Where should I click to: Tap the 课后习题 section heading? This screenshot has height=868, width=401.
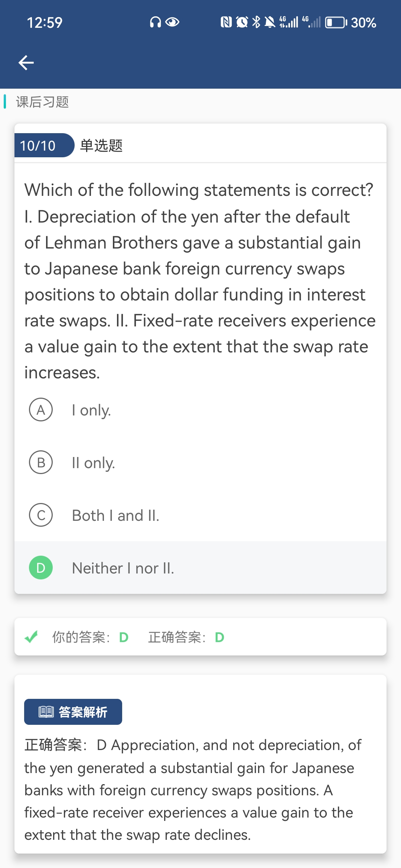[42, 102]
